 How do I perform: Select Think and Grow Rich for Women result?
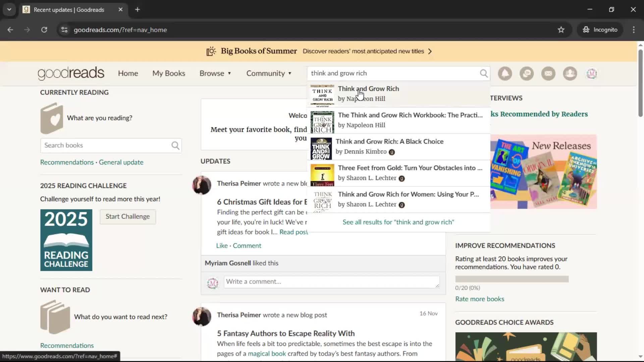tap(398, 199)
